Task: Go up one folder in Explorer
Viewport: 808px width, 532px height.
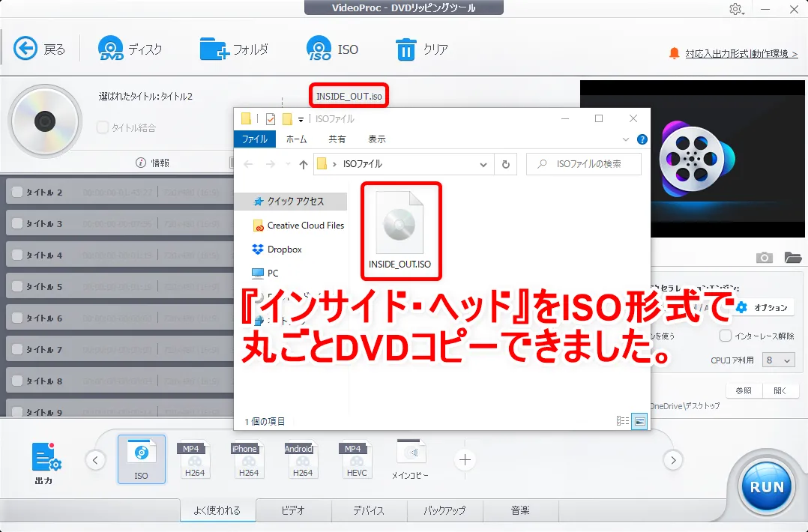Action: (x=303, y=164)
